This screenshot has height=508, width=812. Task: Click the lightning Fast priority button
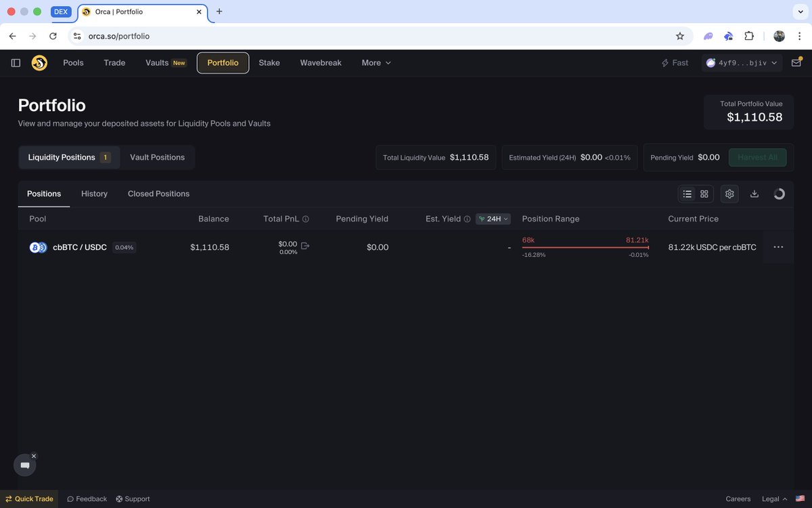click(675, 63)
